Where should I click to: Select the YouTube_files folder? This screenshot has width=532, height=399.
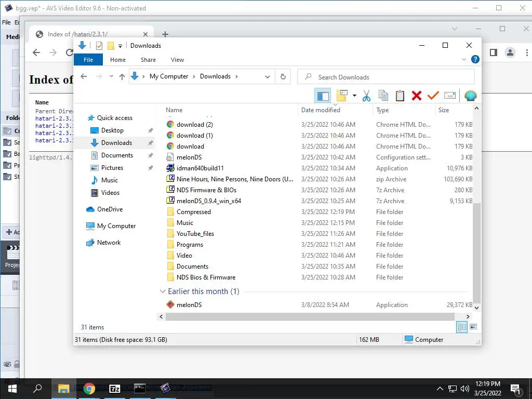[195, 234]
